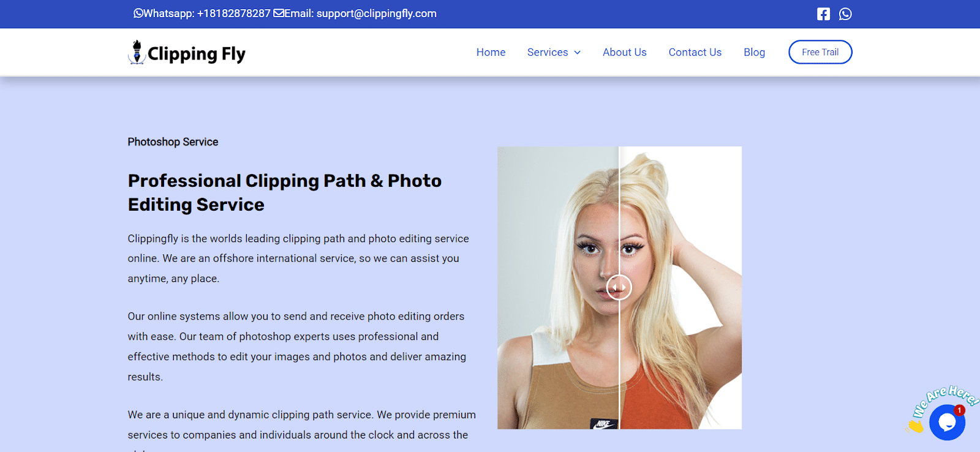This screenshot has width=980, height=452.
Task: Click the Clipping Fly logo text
Action: coord(196,54)
